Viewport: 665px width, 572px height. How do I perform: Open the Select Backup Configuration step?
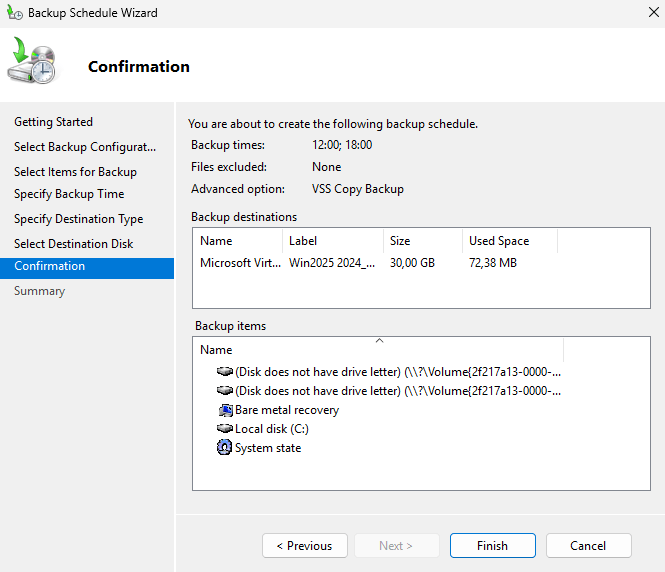pyautogui.click(x=85, y=147)
